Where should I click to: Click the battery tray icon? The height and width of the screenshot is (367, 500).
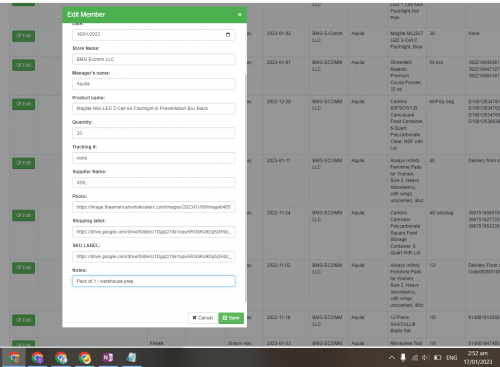[438, 358]
